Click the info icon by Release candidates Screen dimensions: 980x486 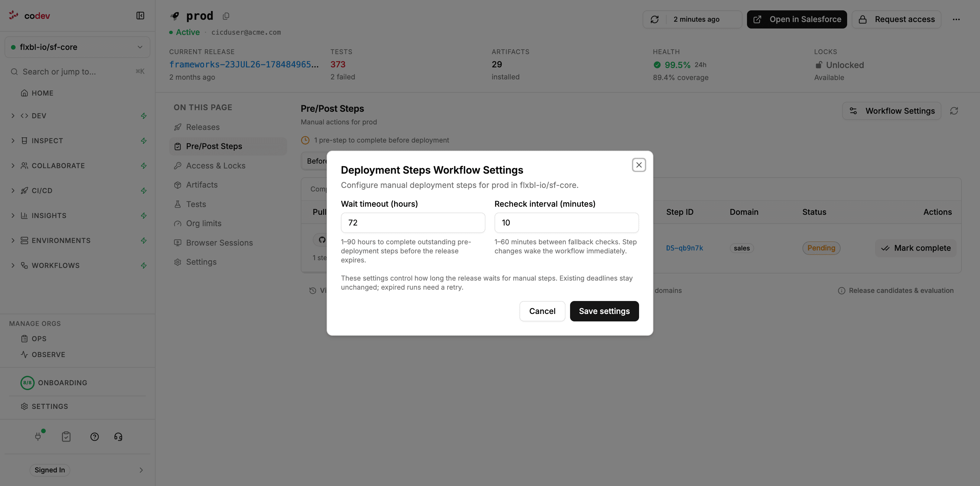click(x=842, y=291)
